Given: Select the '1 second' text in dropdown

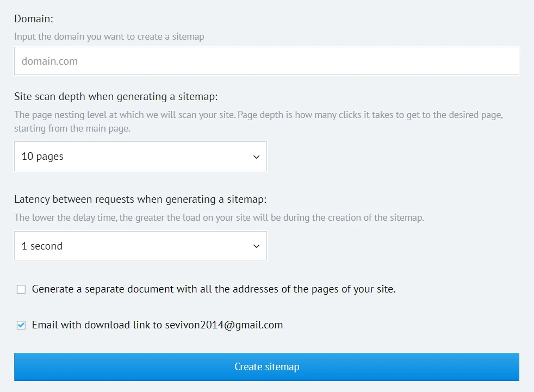Looking at the screenshot, I should [42, 246].
